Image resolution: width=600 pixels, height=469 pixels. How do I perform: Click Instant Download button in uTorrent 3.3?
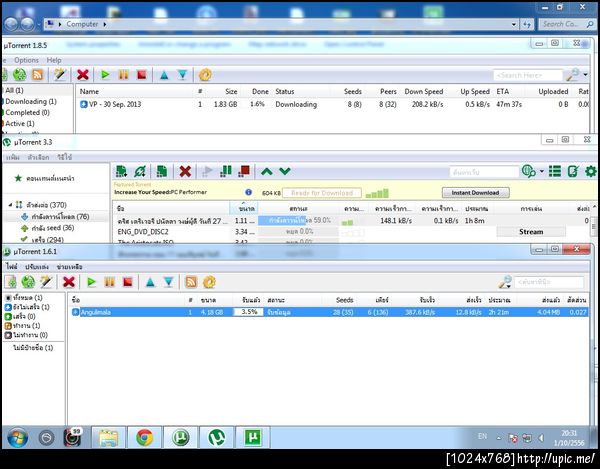475,192
